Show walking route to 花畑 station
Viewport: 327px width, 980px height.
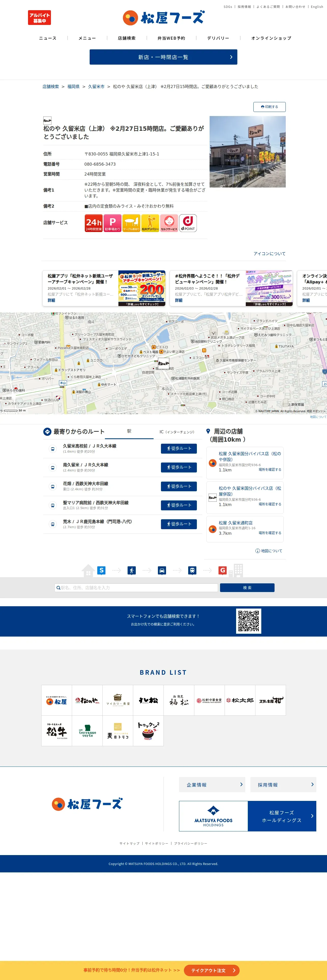tap(179, 486)
